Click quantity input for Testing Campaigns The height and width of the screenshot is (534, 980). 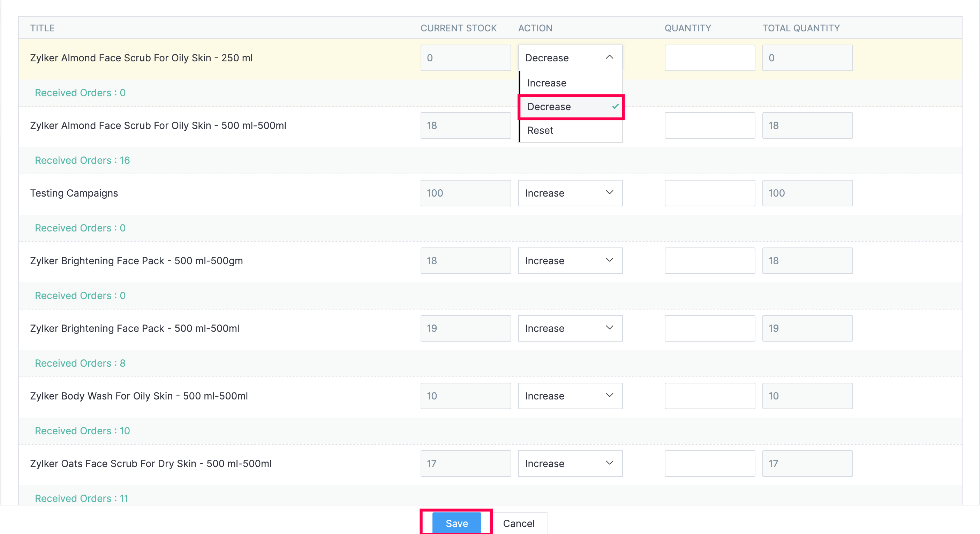(709, 193)
